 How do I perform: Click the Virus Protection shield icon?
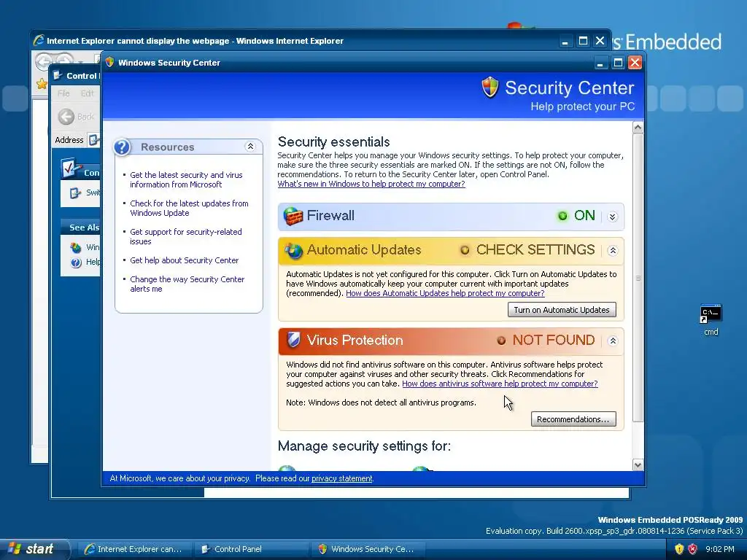[293, 340]
